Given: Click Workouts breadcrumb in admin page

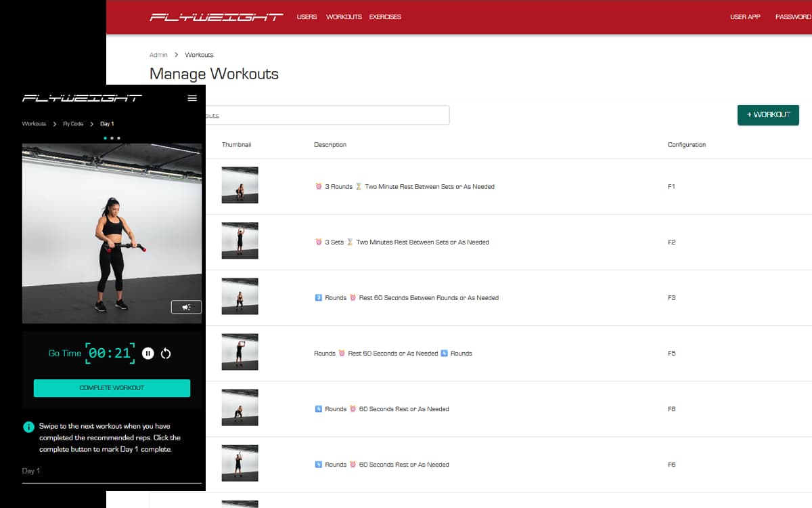Looking at the screenshot, I should click(x=199, y=55).
